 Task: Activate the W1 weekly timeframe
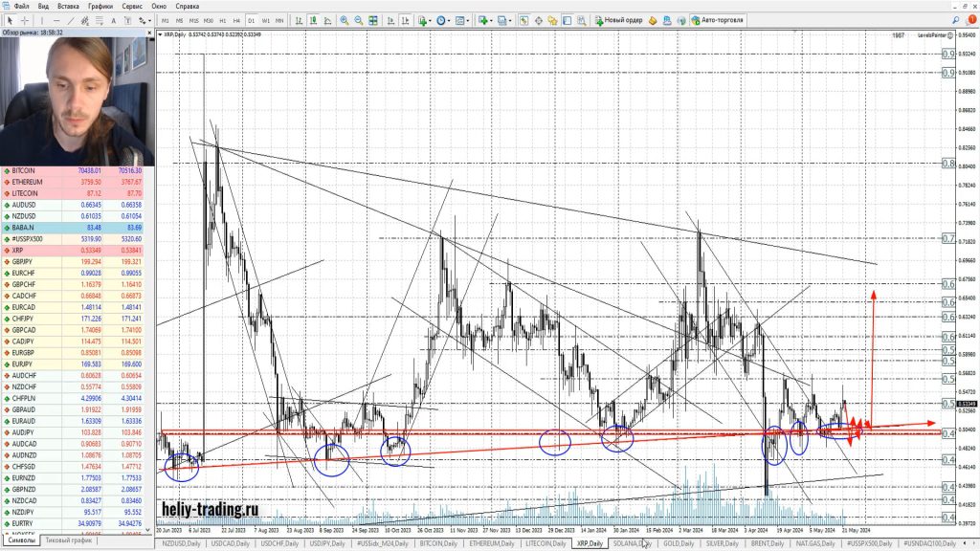click(265, 20)
